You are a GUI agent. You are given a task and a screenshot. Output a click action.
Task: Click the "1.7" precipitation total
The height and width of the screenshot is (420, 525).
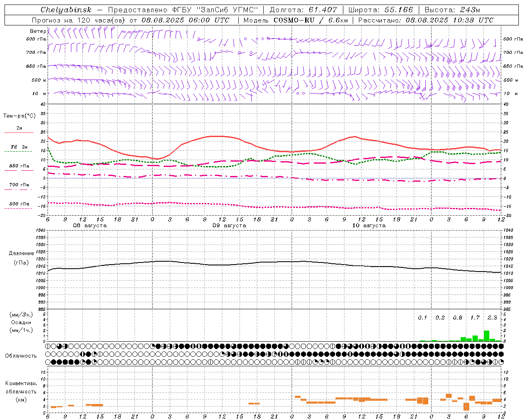[x=475, y=318]
